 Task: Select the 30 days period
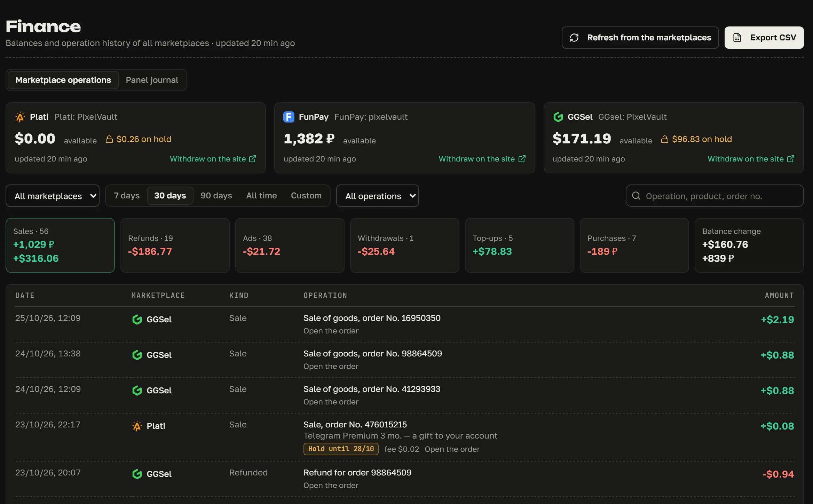coord(170,196)
